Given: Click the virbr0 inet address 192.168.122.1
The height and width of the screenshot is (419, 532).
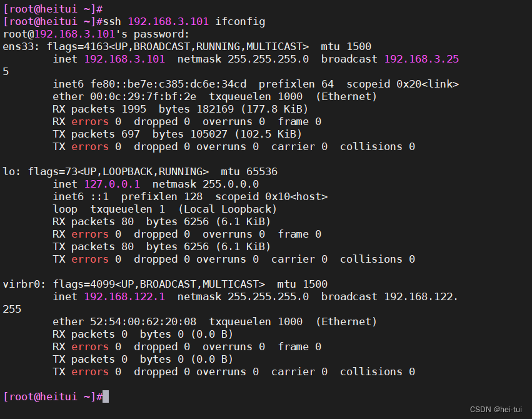Looking at the screenshot, I should pos(124,297).
